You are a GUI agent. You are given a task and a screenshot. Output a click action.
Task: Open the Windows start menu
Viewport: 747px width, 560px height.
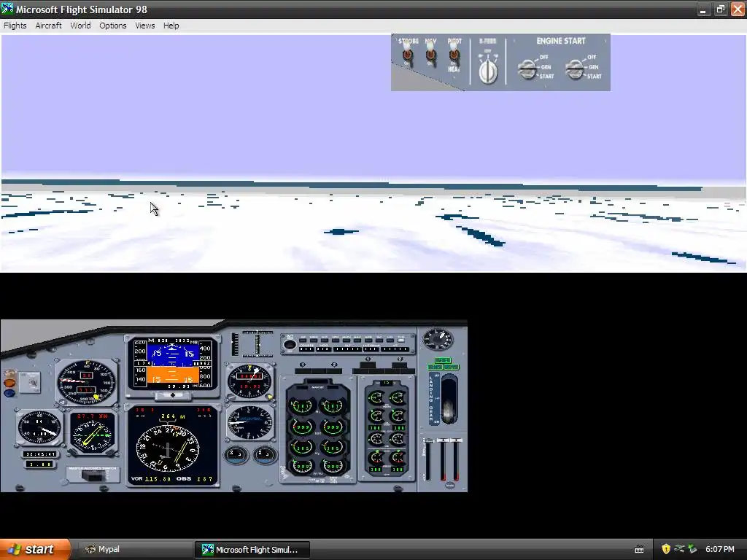pyautogui.click(x=34, y=550)
